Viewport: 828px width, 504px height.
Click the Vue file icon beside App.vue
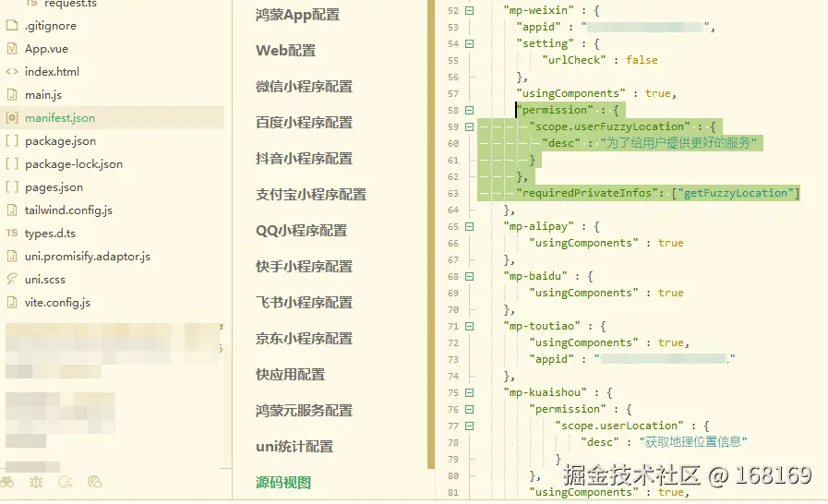(12, 49)
